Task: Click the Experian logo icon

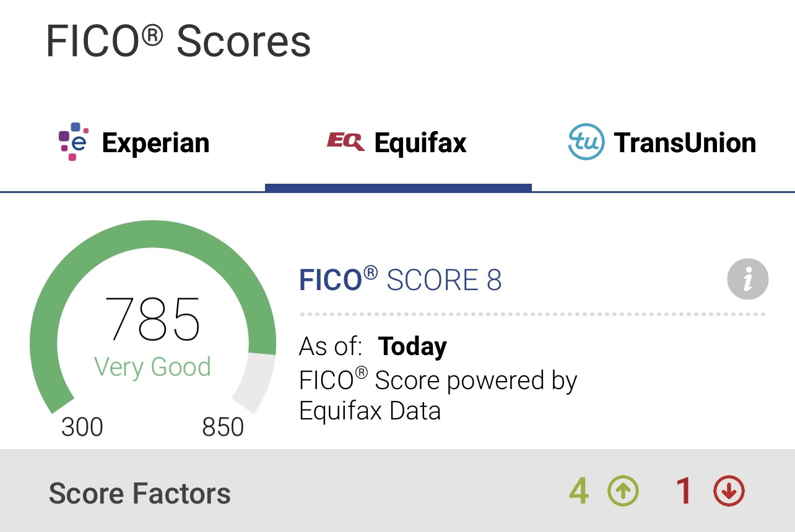Action: click(x=74, y=142)
